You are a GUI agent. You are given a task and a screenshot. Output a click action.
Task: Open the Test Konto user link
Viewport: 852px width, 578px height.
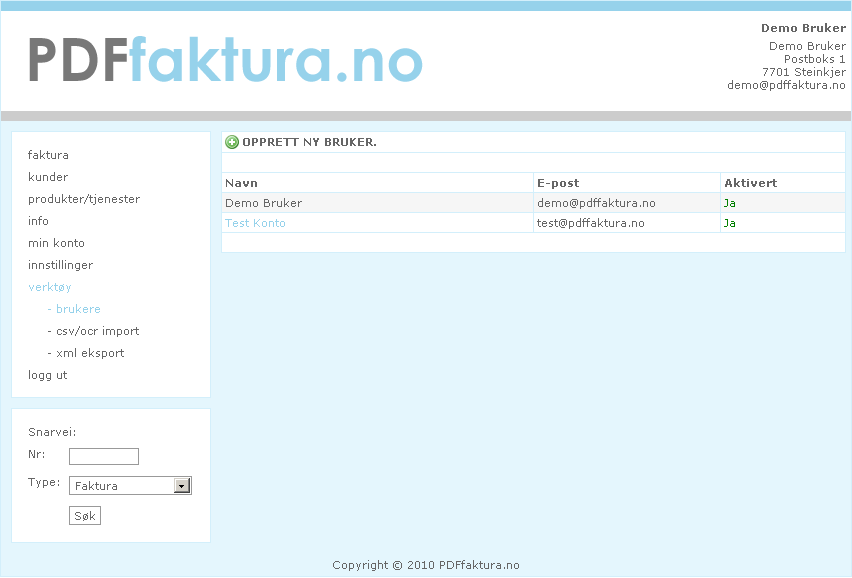click(255, 223)
